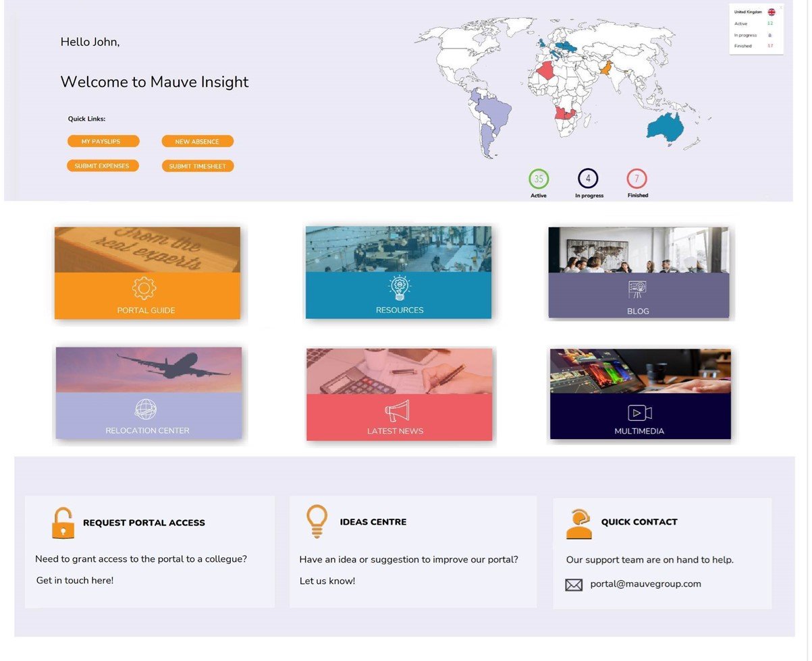Click the United Kingdom flag icon

772,12
